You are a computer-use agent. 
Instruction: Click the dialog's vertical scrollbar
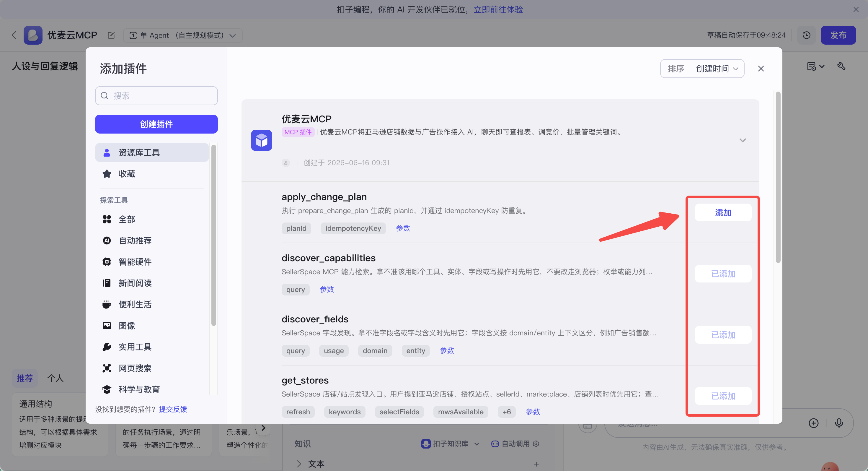tap(778, 177)
